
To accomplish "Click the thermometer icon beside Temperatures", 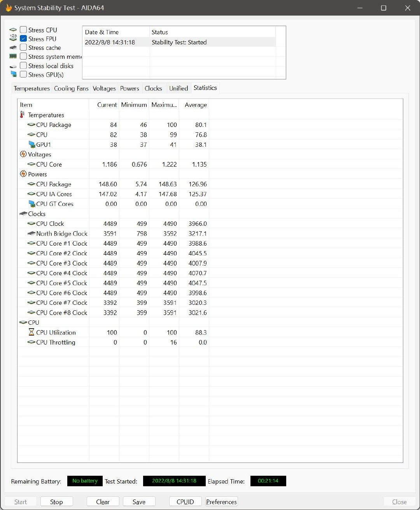I will click(23, 114).
